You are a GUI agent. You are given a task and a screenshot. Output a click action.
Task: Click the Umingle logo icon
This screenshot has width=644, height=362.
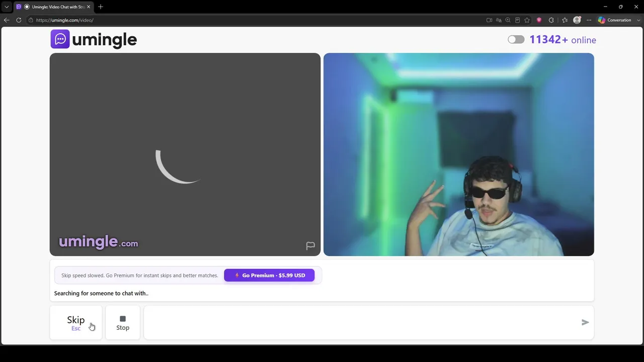[60, 39]
